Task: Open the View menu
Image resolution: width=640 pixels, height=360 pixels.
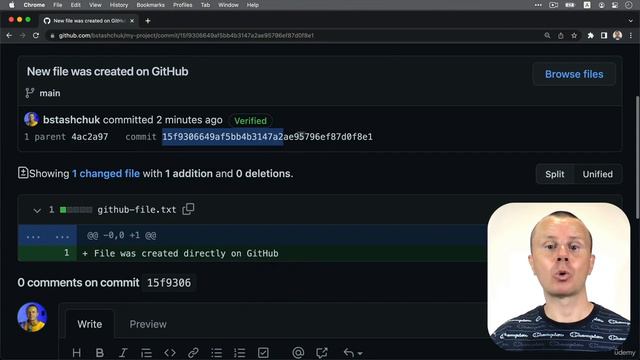Action: 95,5
